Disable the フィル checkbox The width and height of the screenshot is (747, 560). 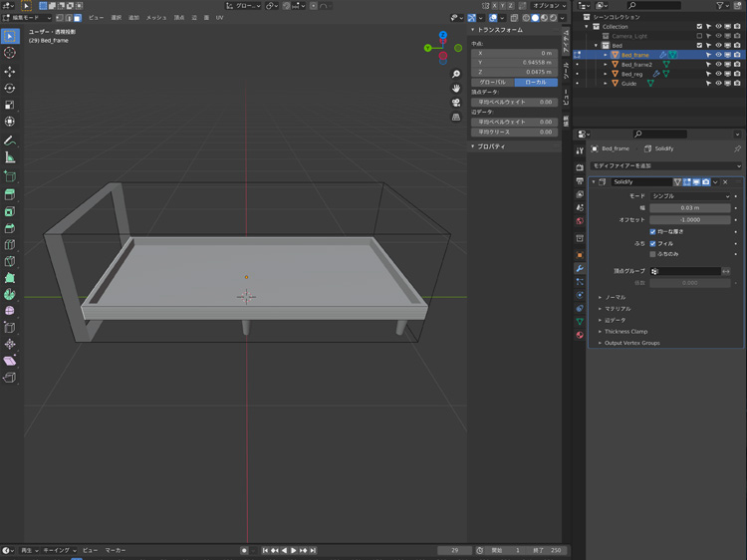[653, 243]
